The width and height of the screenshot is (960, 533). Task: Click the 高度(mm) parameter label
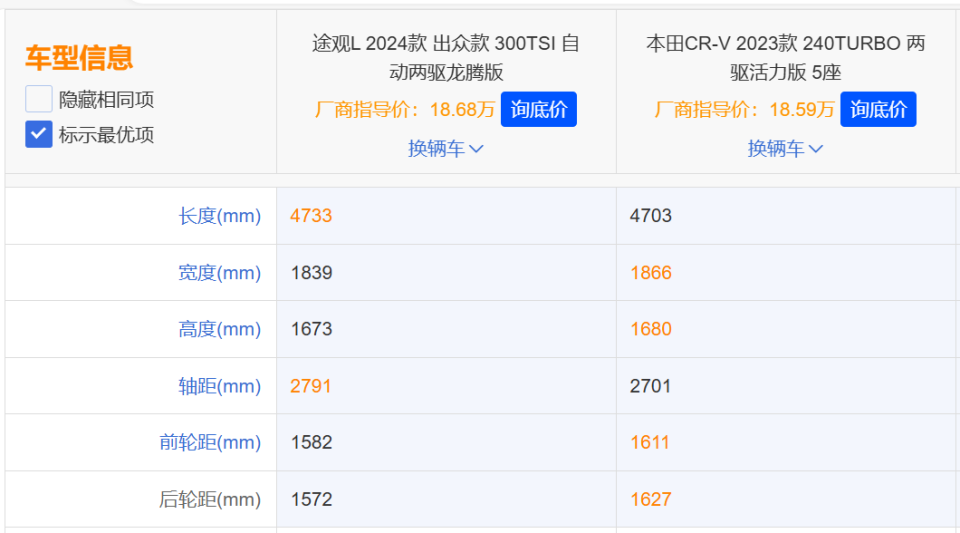tap(219, 329)
